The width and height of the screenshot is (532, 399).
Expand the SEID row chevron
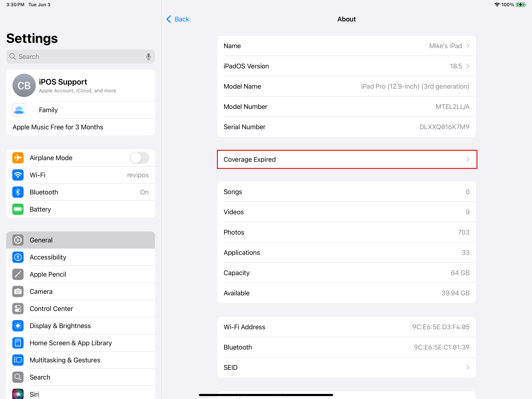pos(468,367)
